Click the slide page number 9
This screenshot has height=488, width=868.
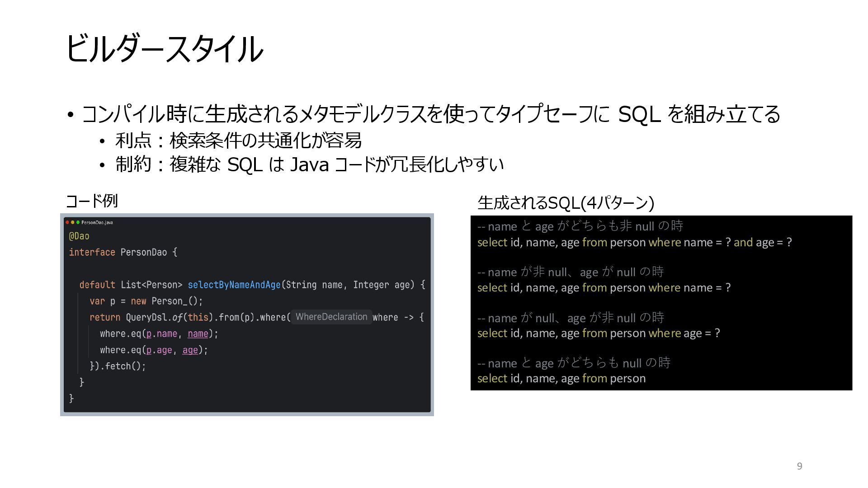(799, 466)
